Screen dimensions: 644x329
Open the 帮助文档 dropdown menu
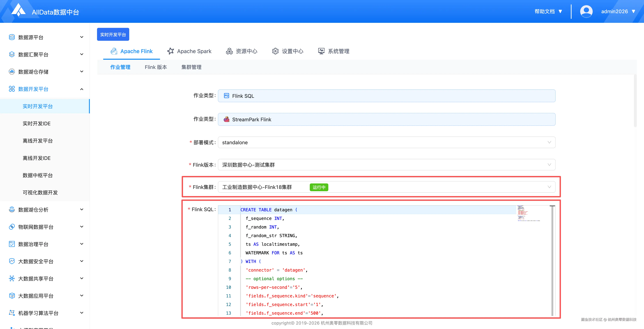click(548, 11)
